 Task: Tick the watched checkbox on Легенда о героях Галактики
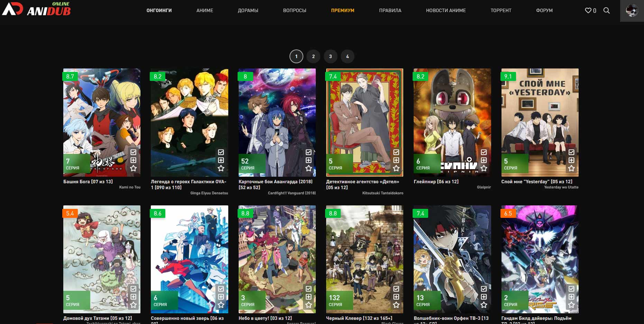[221, 152]
